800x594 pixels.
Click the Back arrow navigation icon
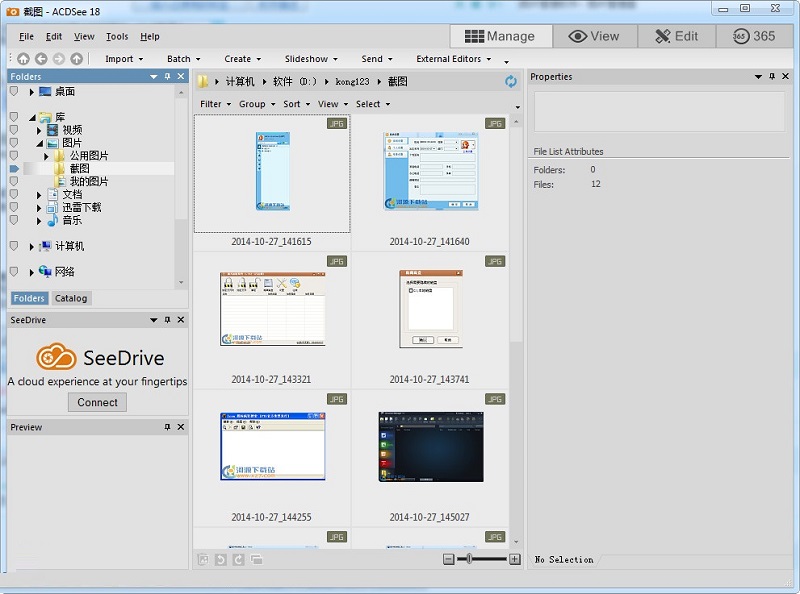40,59
